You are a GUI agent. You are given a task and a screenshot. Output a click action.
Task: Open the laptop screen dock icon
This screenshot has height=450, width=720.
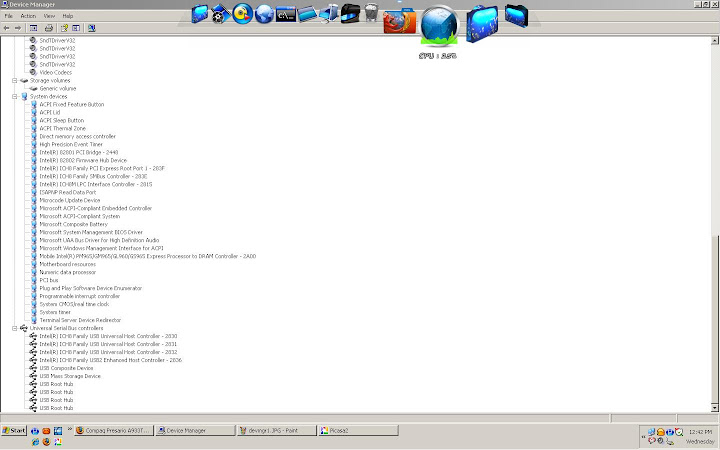tap(307, 14)
